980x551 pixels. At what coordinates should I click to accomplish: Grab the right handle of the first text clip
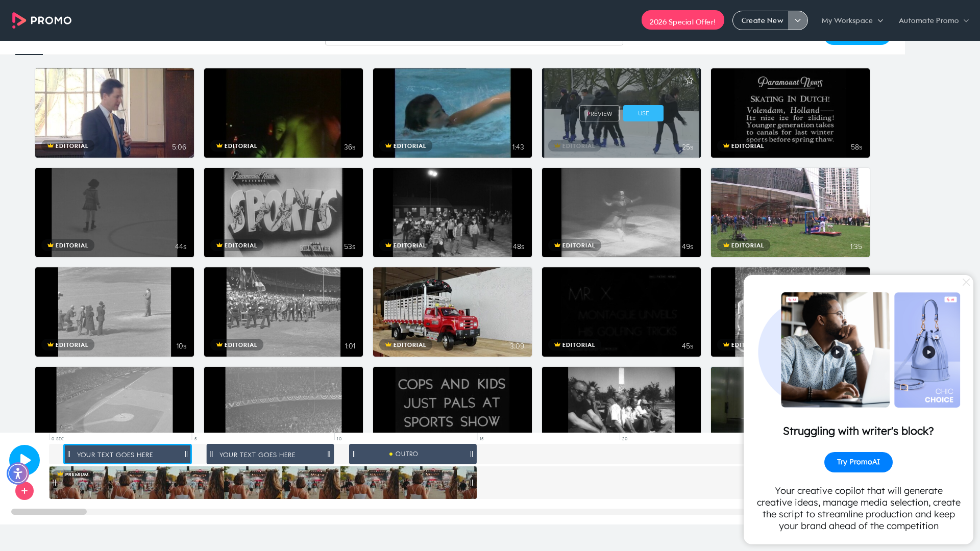click(x=186, y=454)
